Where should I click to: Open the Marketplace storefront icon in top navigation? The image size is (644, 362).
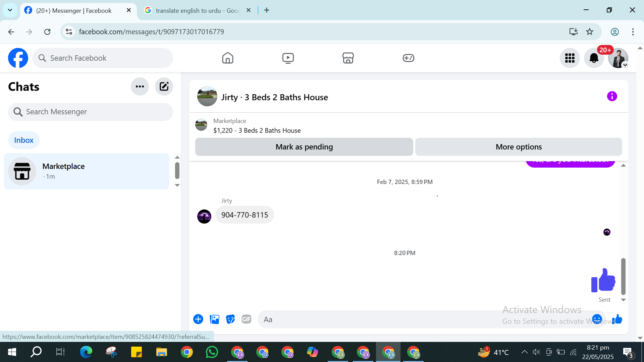[348, 58]
